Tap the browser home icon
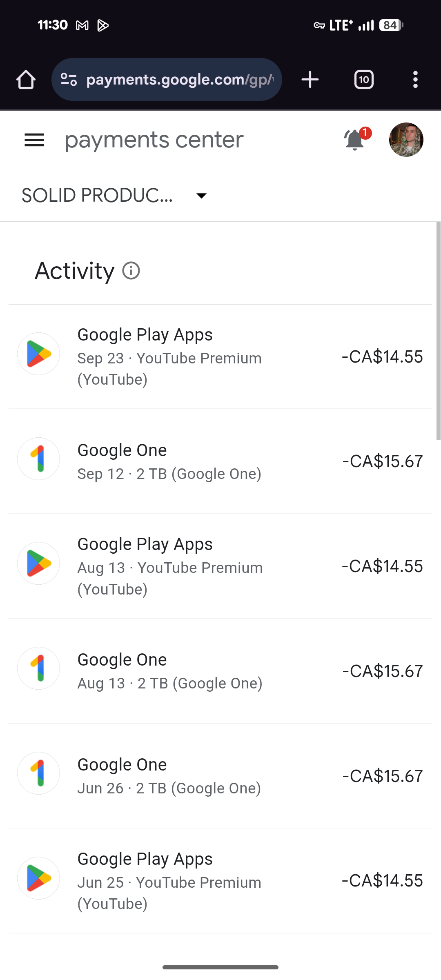Viewport: 441px width, 980px height. [x=26, y=80]
